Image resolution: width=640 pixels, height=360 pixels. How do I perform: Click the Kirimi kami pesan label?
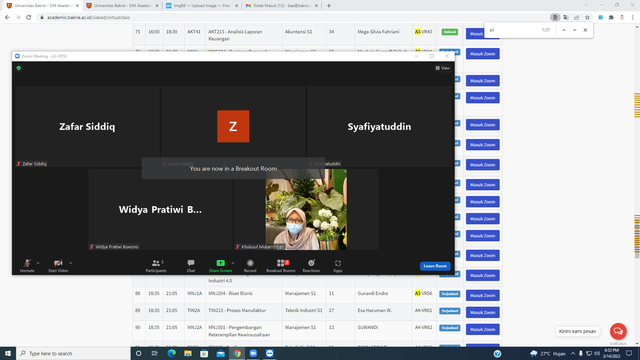click(x=577, y=331)
